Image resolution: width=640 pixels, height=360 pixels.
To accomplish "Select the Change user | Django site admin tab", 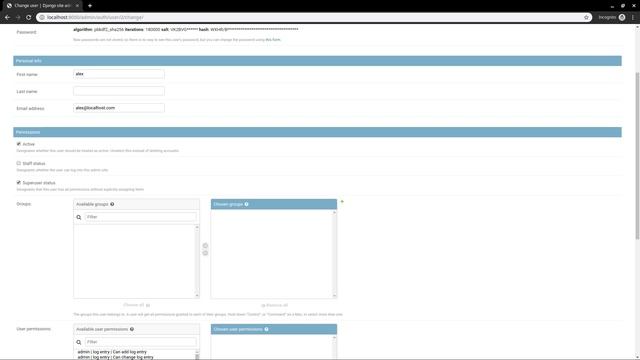I will click(x=43, y=6).
